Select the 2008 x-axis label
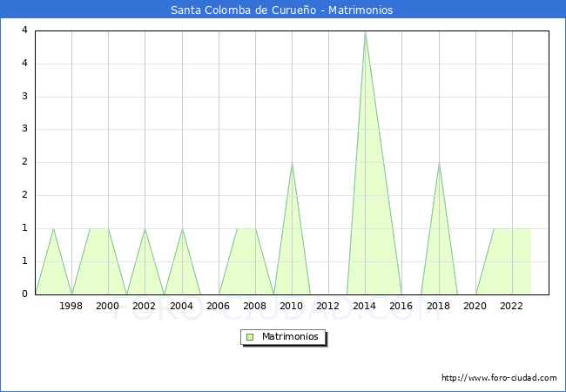The image size is (566, 392). tap(255, 306)
